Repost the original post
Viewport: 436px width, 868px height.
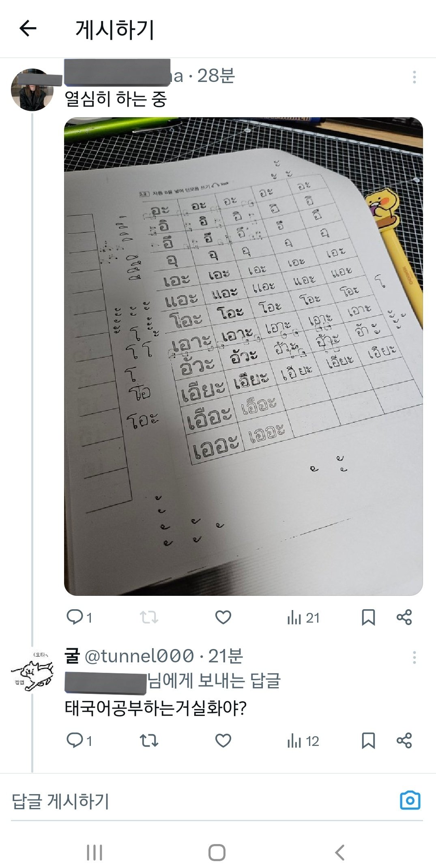tap(149, 617)
